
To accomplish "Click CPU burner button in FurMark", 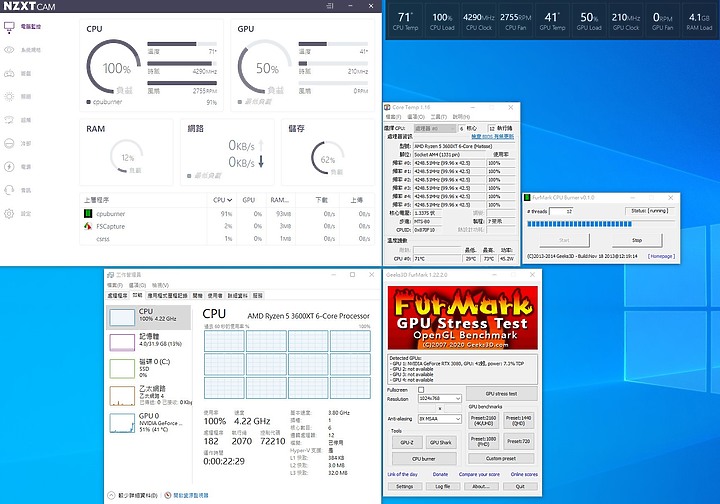I will pyautogui.click(x=424, y=459).
